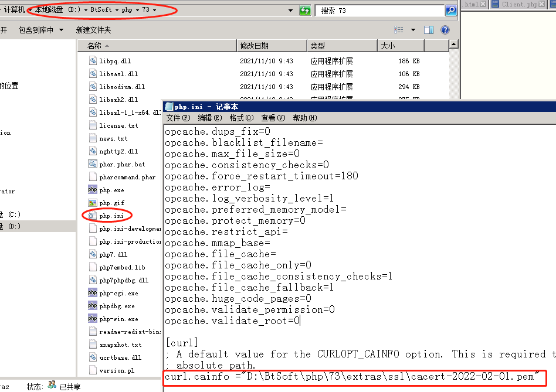Open the view options dropdown arrow
The height and width of the screenshot is (392, 556).
[413, 30]
